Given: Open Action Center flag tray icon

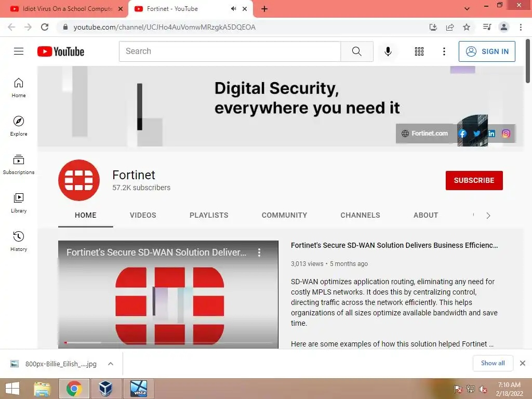Looking at the screenshot, I should click(458, 389).
